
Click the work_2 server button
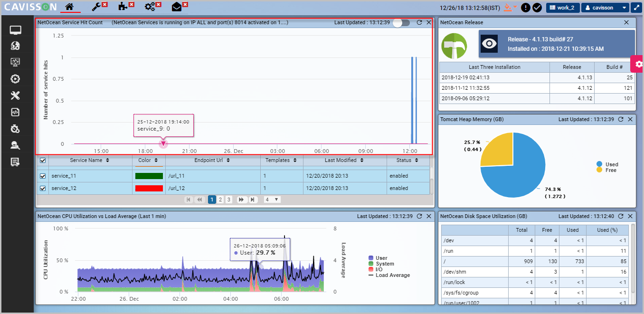click(562, 8)
